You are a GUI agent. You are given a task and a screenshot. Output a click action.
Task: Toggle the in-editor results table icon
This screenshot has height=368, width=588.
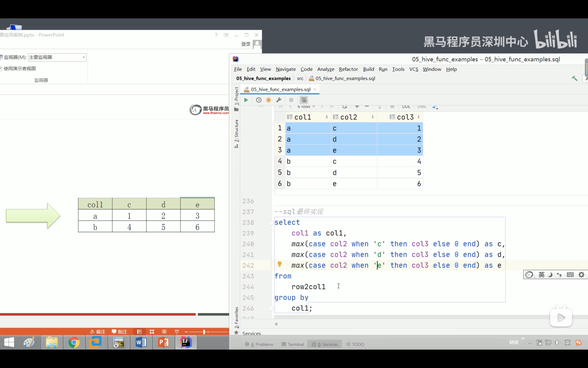pyautogui.click(x=304, y=100)
